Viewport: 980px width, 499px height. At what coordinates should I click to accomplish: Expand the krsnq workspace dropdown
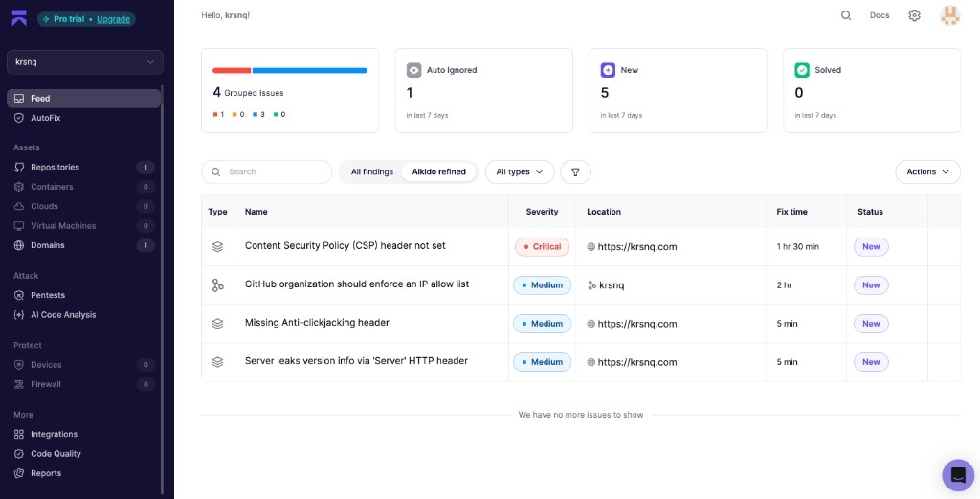85,62
